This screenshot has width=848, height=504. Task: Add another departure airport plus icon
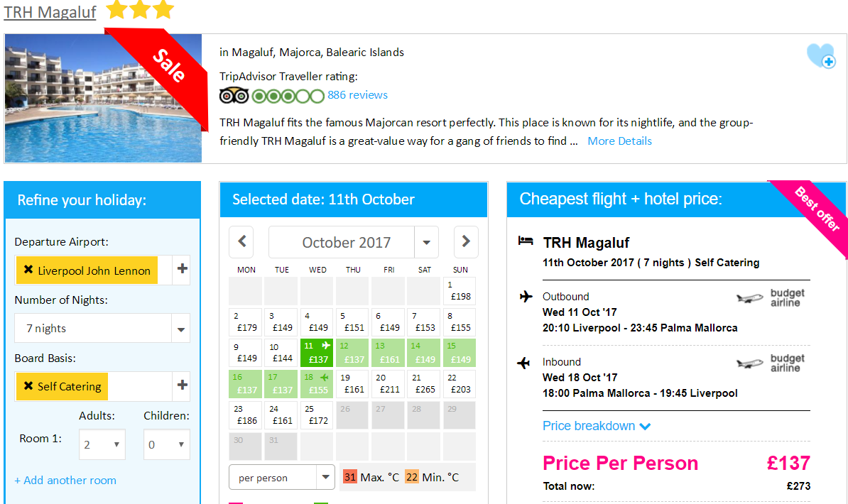pyautogui.click(x=182, y=269)
